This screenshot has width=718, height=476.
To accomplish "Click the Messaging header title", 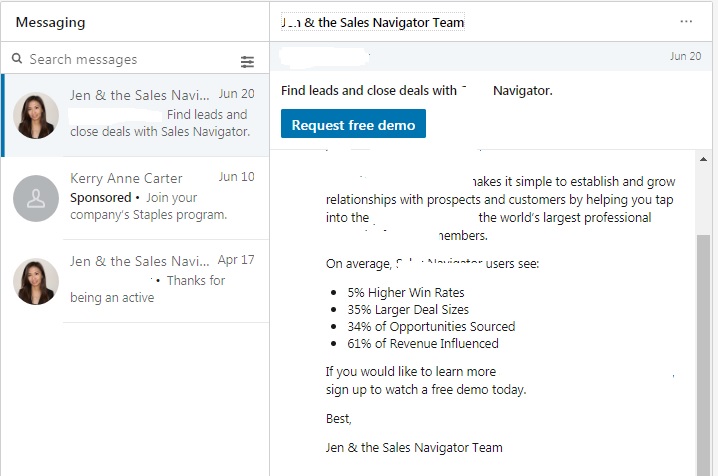I will click(50, 22).
